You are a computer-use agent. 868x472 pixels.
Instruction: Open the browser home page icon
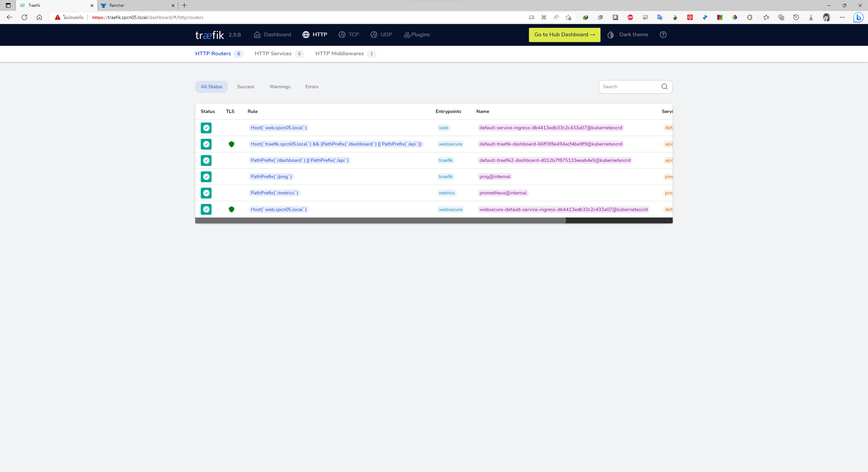coord(39,17)
